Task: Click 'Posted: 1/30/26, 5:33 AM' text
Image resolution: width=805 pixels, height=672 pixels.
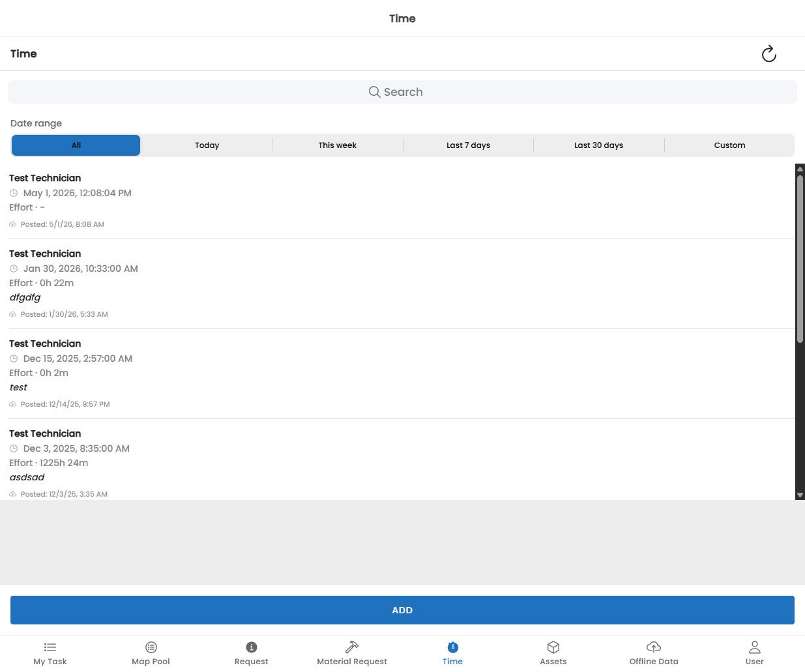Action: 65,314
